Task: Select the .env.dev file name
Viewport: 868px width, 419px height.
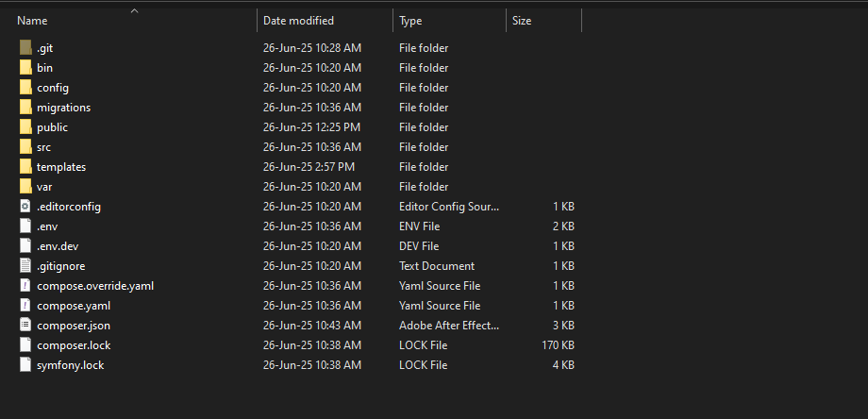Action: [57, 246]
